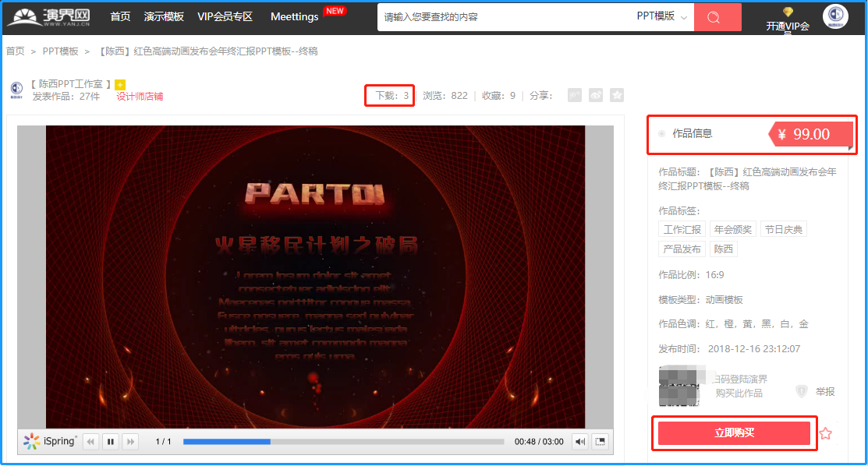
Task: Click the 作品比例 16:9 text
Action: [x=691, y=274]
